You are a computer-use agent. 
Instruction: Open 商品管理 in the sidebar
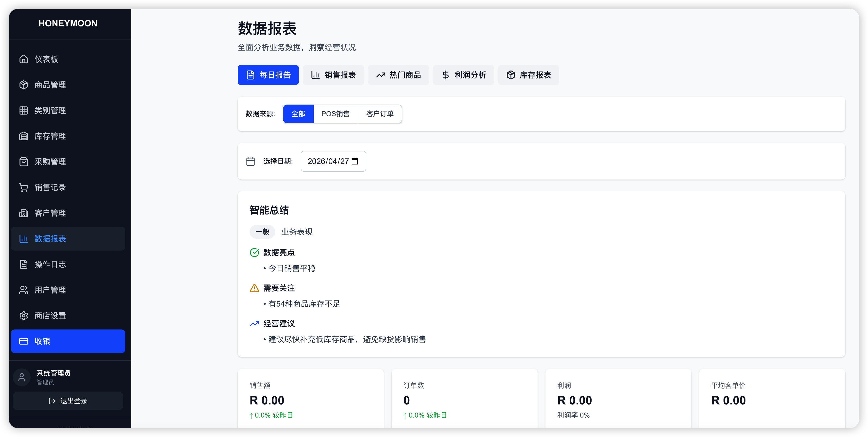[x=68, y=85]
